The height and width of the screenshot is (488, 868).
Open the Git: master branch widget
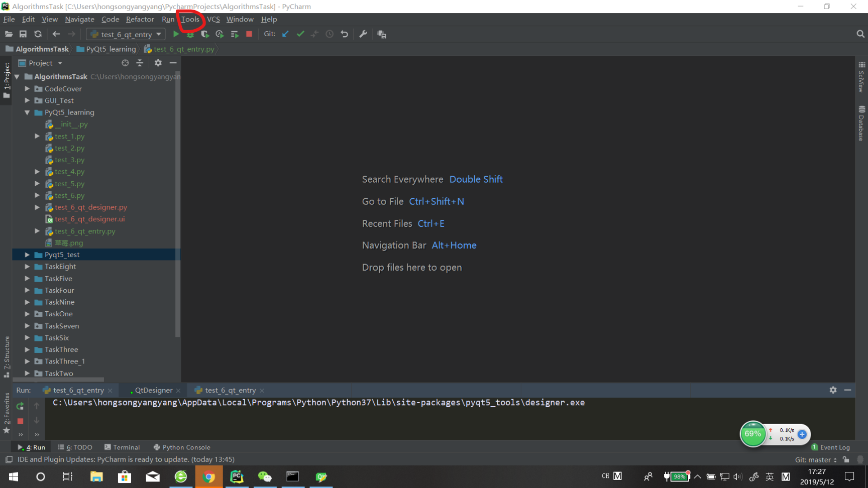(x=814, y=459)
